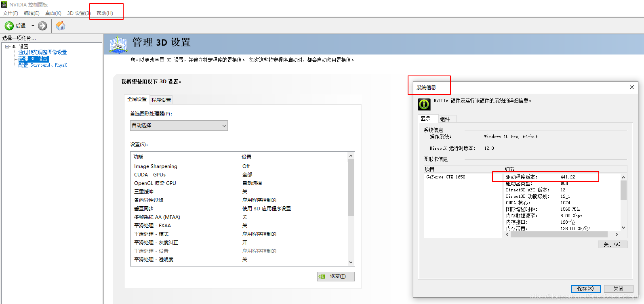Close the System Information dialog with X
The image size is (644, 304).
pyautogui.click(x=632, y=87)
